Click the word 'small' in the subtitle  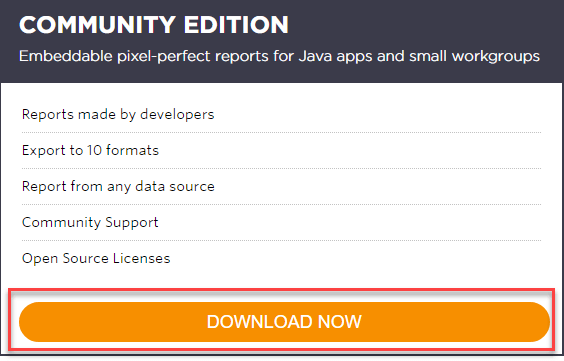[428, 56]
